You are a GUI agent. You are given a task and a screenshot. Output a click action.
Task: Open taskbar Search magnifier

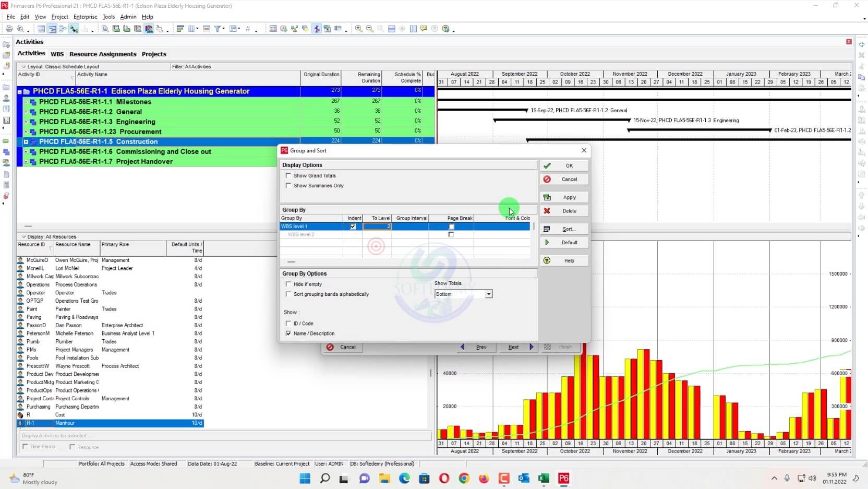pyautogui.click(x=325, y=478)
